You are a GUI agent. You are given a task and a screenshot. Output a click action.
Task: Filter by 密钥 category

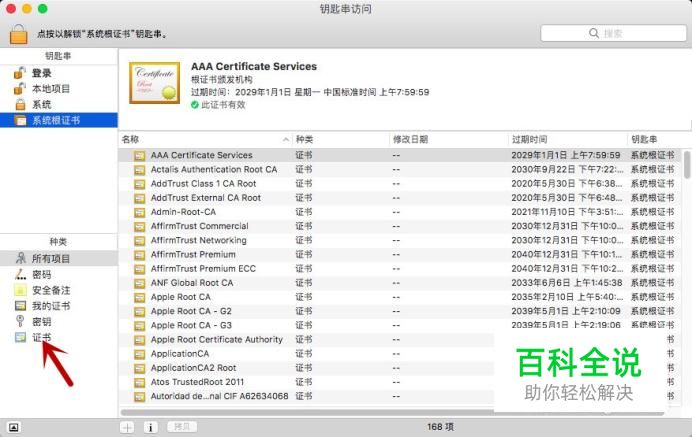click(59, 321)
